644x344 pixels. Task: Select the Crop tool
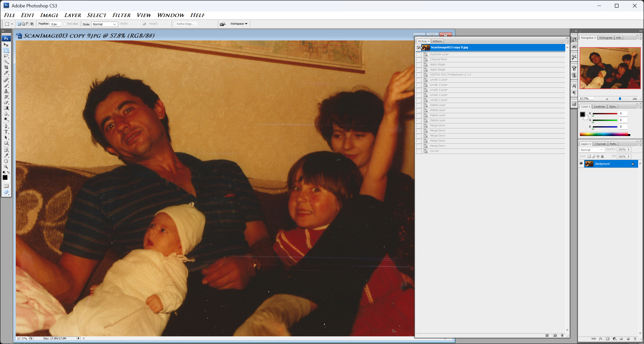pyautogui.click(x=6, y=67)
